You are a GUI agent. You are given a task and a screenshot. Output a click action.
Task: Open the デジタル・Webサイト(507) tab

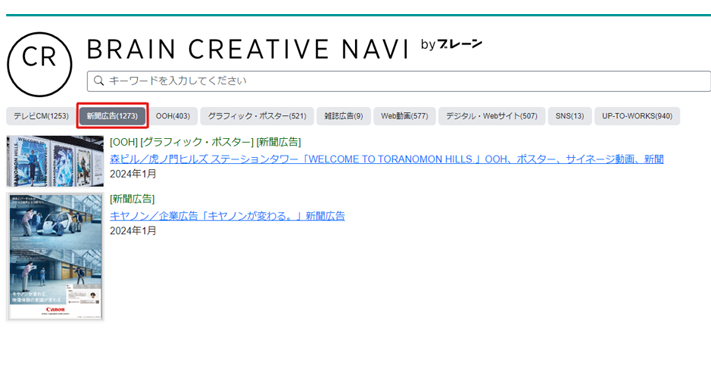click(492, 116)
